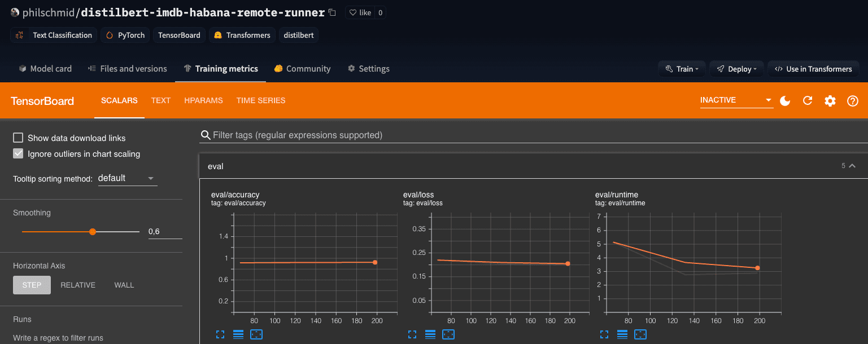868x344 pixels.
Task: Open the PyTorch tag
Action: (125, 35)
